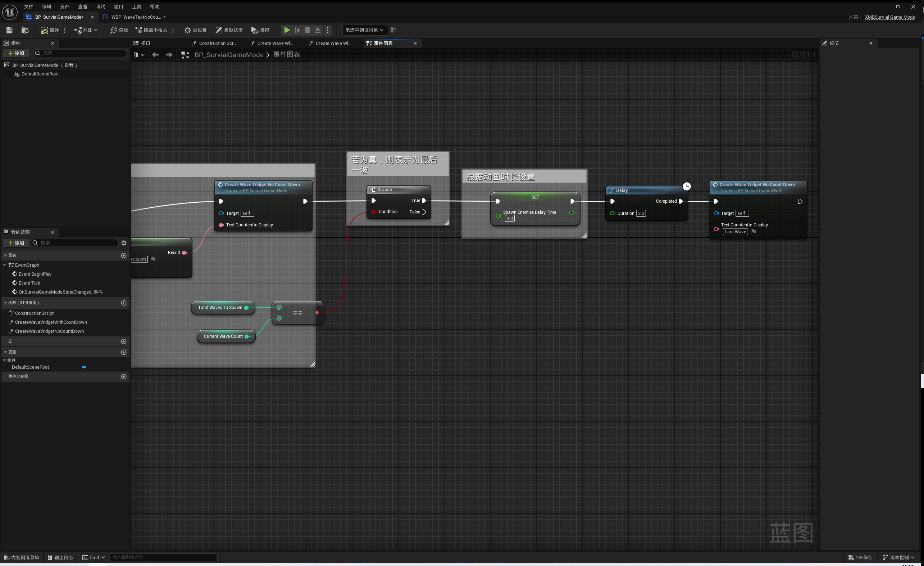Open 查找 find in blueprint
The image size is (924, 566).
tap(119, 30)
